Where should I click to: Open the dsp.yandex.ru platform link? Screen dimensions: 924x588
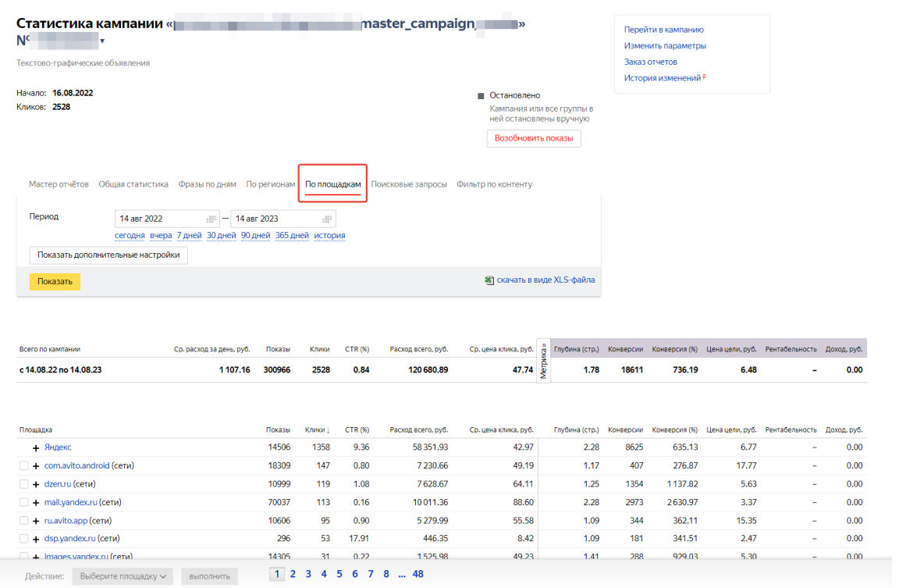click(69, 538)
